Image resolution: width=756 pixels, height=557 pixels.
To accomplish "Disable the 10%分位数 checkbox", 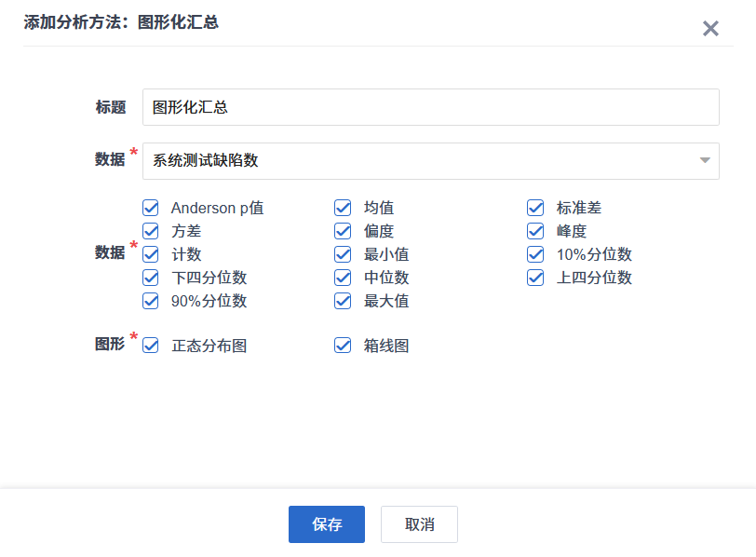I will coord(535,254).
